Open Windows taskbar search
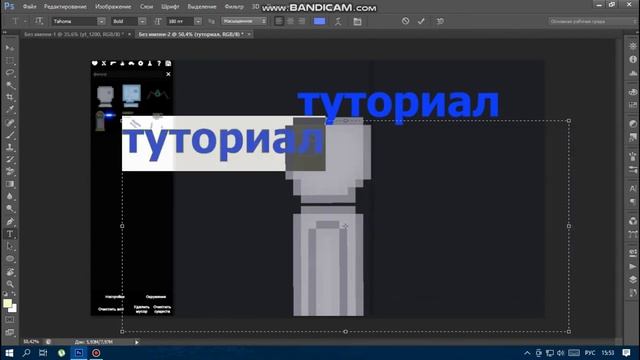Image resolution: width=640 pixels, height=360 pixels. coord(27,353)
